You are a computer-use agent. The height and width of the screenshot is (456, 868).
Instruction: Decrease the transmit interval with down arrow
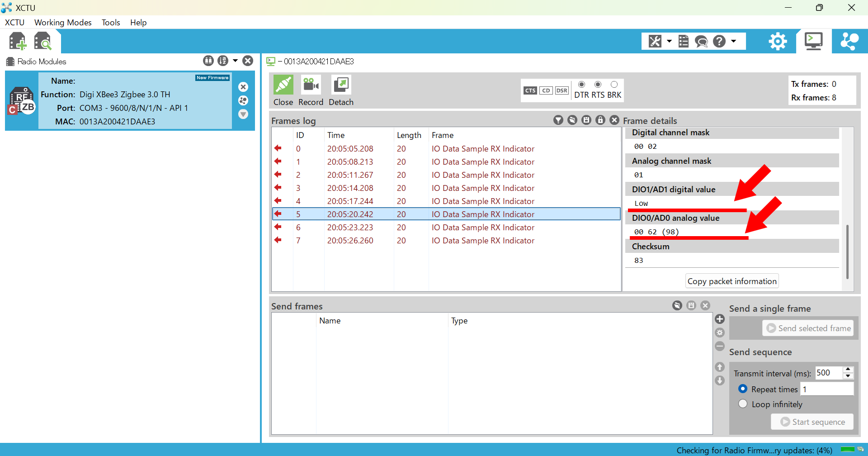848,376
